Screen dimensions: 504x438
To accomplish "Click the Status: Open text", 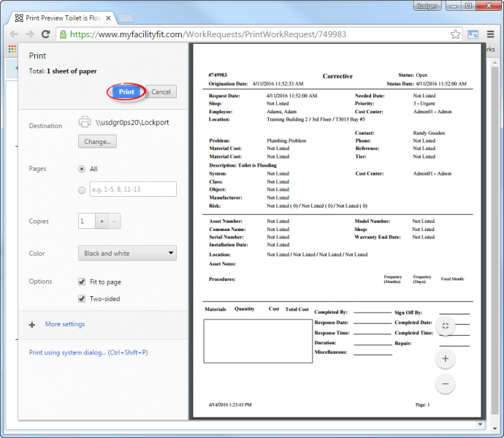I will point(413,75).
